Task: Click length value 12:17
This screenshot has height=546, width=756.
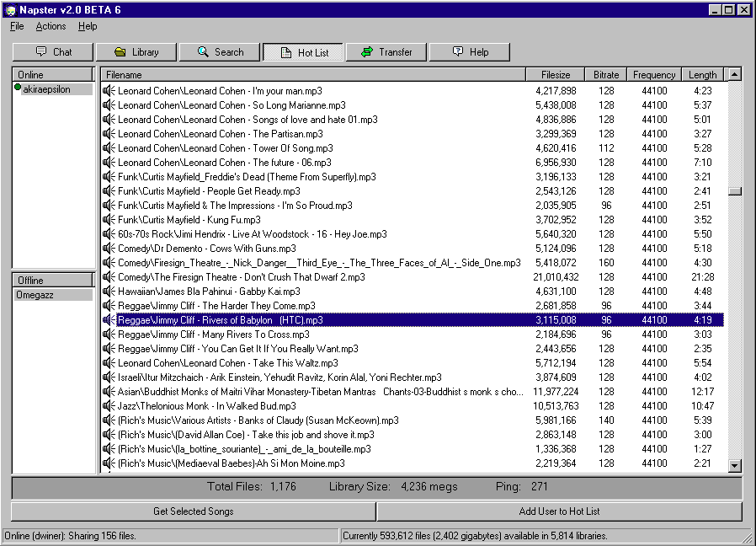Action: (702, 392)
